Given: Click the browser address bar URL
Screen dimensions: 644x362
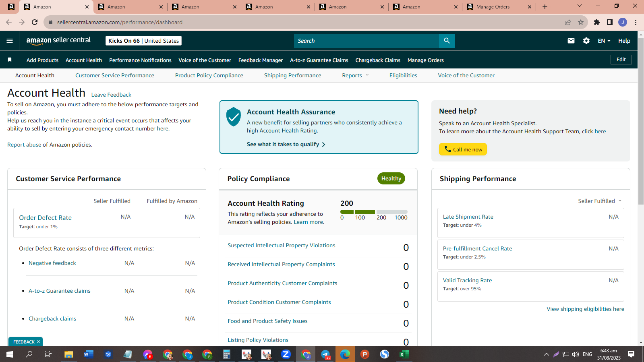Looking at the screenshot, I should (120, 22).
